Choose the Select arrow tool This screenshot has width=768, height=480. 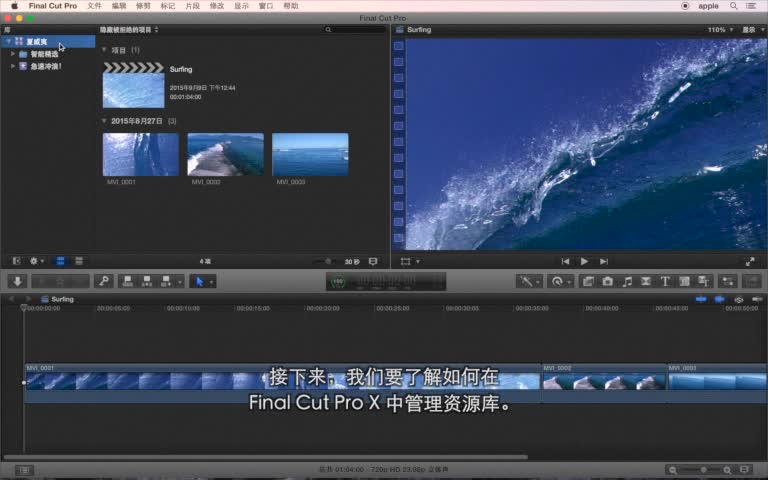(x=199, y=281)
